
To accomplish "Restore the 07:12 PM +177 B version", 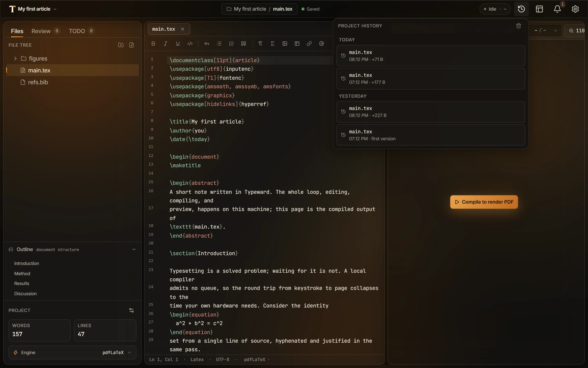I will coord(431,79).
